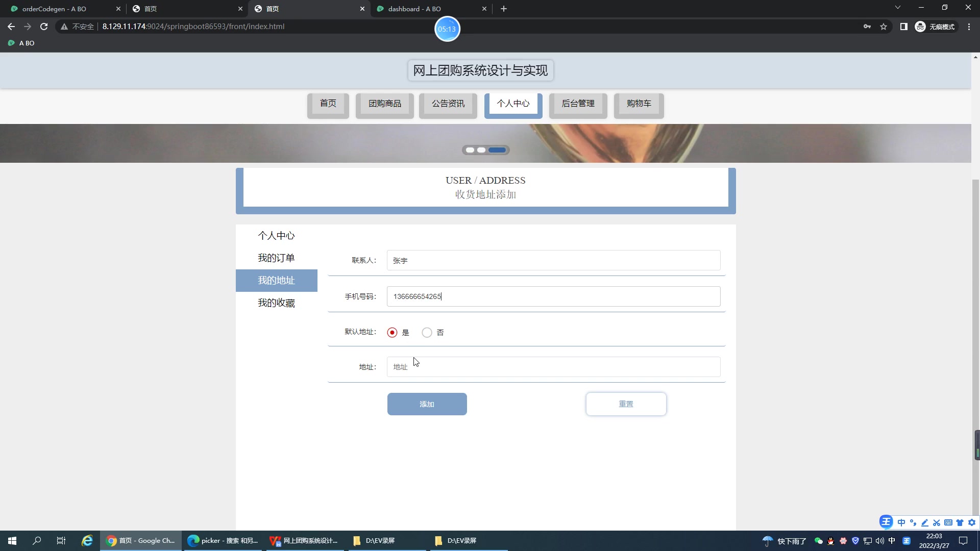
Task: Open IME skin settings via the shirt icon
Action: tap(960, 523)
